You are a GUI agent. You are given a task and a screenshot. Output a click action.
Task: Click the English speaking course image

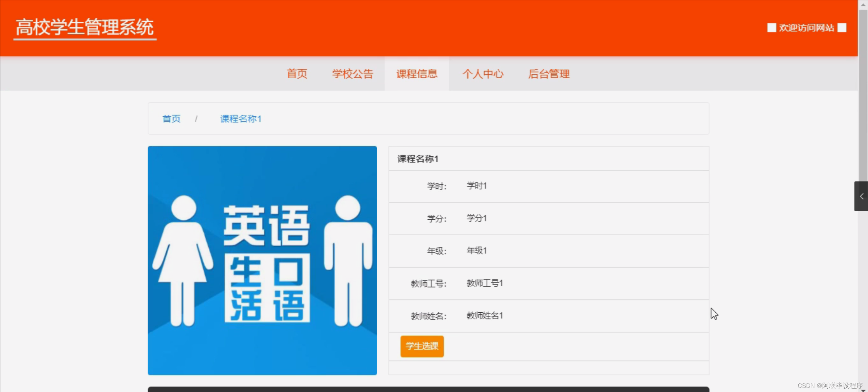pos(262,260)
